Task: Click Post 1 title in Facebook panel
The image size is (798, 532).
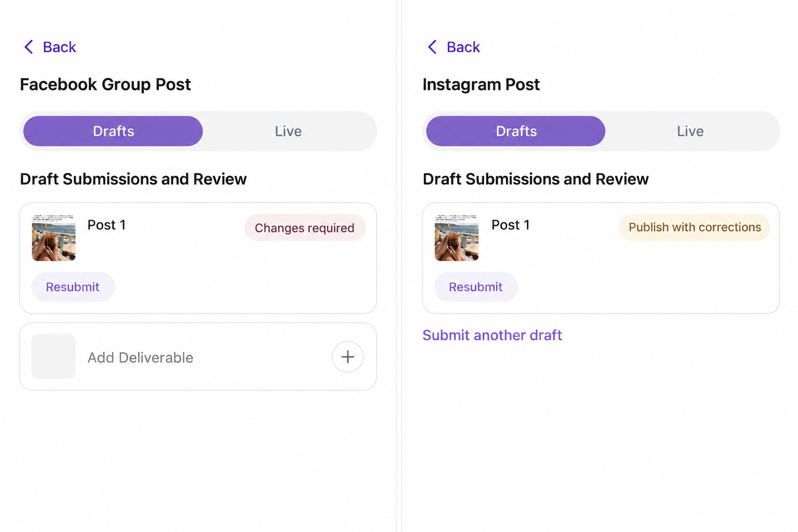Action: click(x=107, y=225)
